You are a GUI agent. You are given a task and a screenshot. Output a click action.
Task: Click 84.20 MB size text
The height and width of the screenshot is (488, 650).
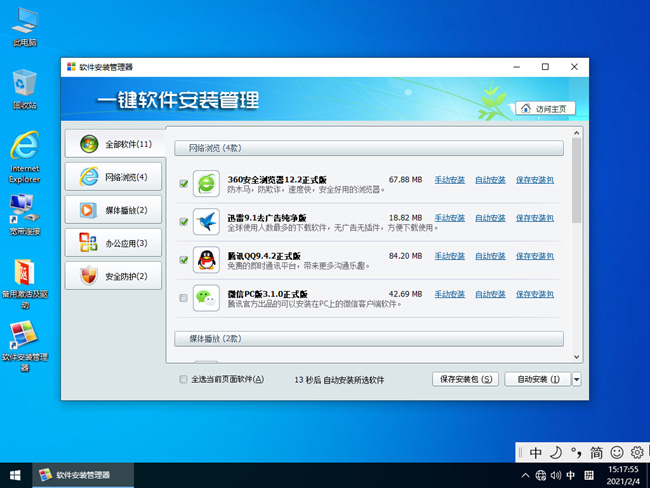pos(405,256)
